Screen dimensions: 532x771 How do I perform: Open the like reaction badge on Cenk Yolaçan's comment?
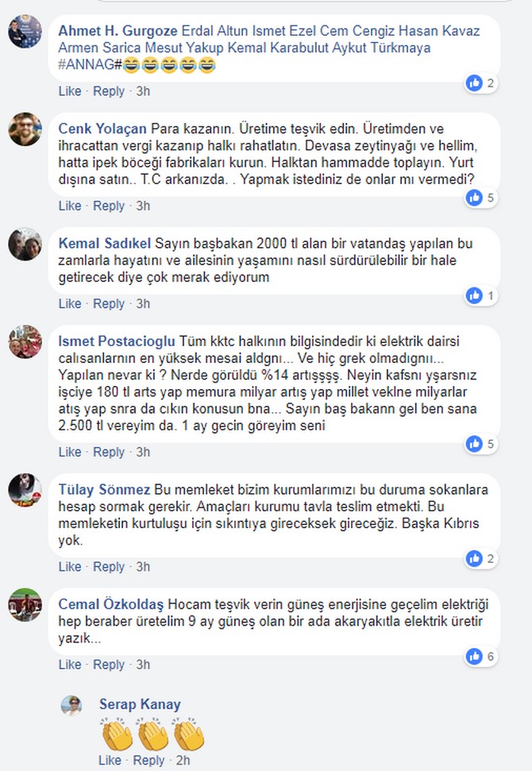(481, 198)
